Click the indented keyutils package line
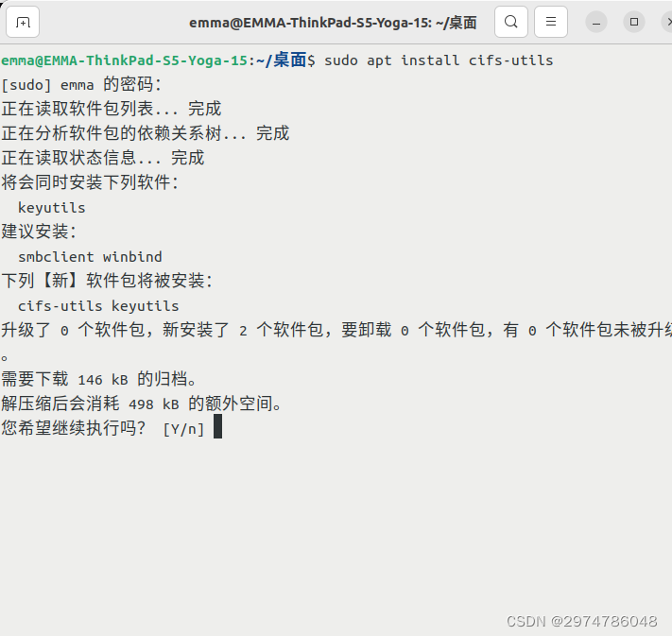672x636 pixels. pyautogui.click(x=51, y=208)
